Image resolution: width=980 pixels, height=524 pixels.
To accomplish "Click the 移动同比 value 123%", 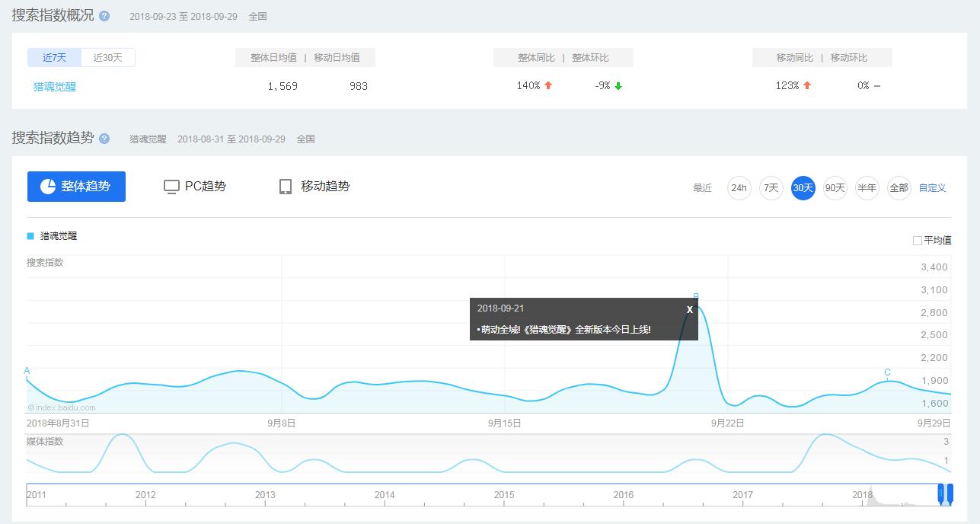I will point(787,86).
